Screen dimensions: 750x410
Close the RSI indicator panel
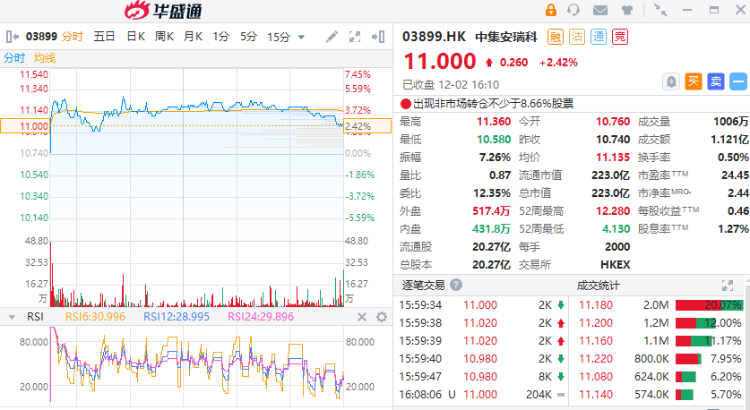[362, 317]
